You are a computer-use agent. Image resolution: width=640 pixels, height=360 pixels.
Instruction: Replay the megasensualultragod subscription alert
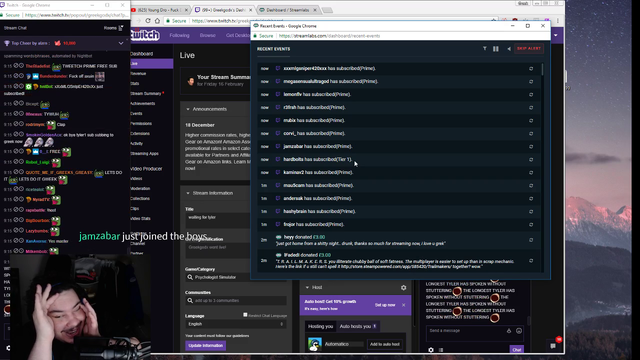click(x=531, y=82)
